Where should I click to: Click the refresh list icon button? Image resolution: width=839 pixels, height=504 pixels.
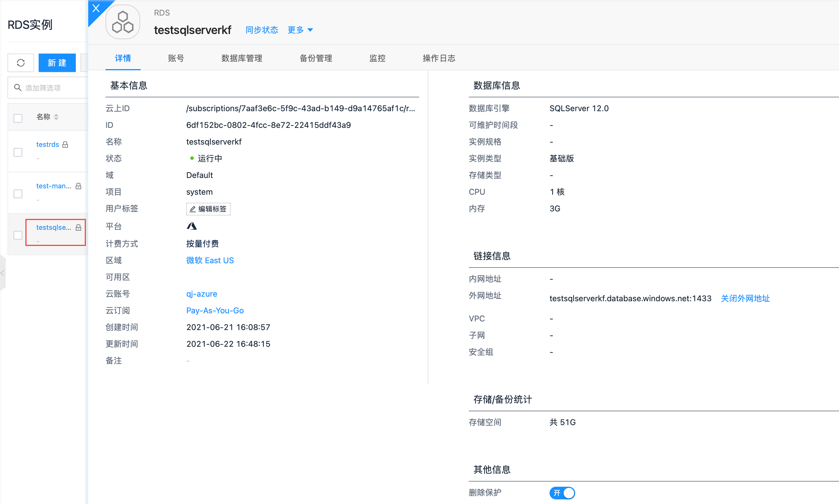(x=21, y=63)
